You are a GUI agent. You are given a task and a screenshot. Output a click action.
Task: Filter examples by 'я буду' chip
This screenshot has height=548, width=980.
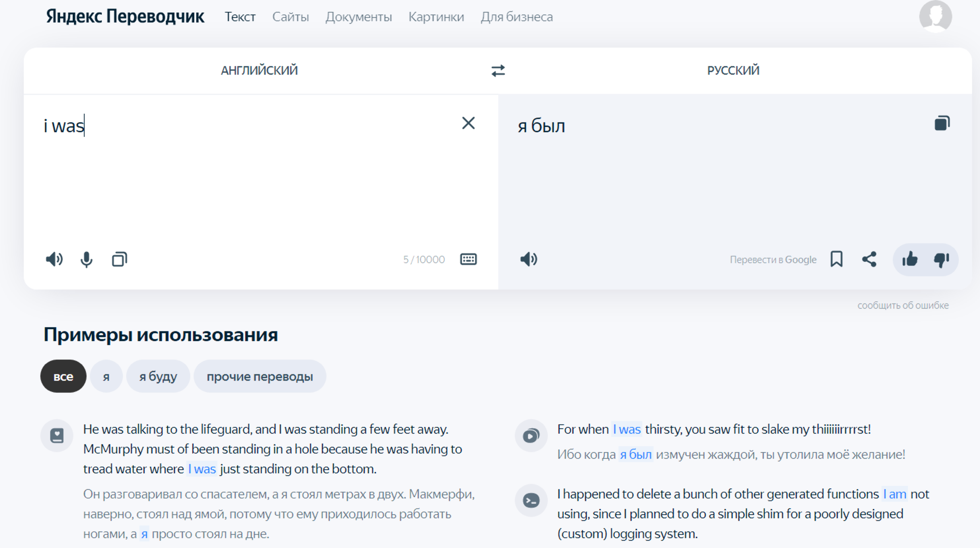point(158,376)
